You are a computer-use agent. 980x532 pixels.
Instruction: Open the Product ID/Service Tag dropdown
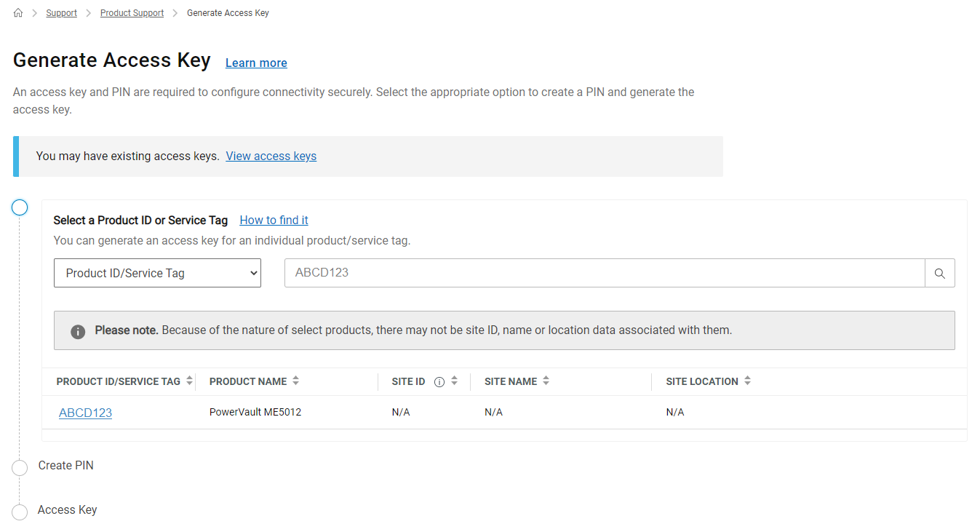pyautogui.click(x=157, y=273)
